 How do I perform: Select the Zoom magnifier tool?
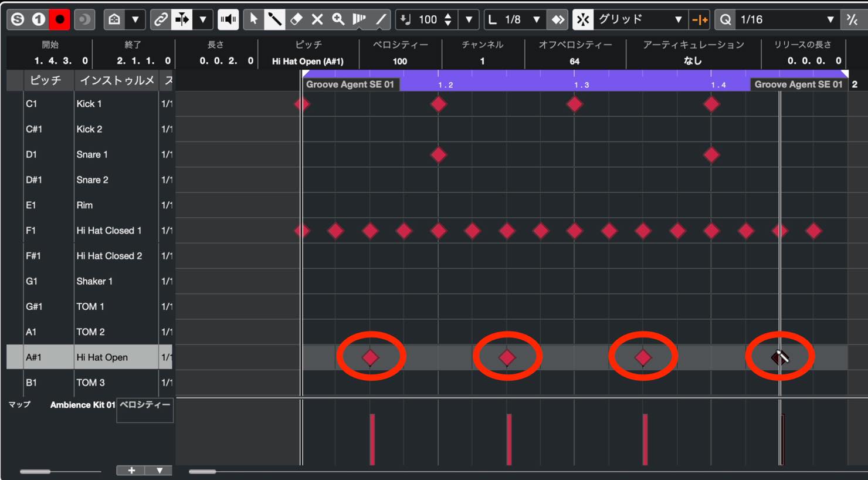338,19
